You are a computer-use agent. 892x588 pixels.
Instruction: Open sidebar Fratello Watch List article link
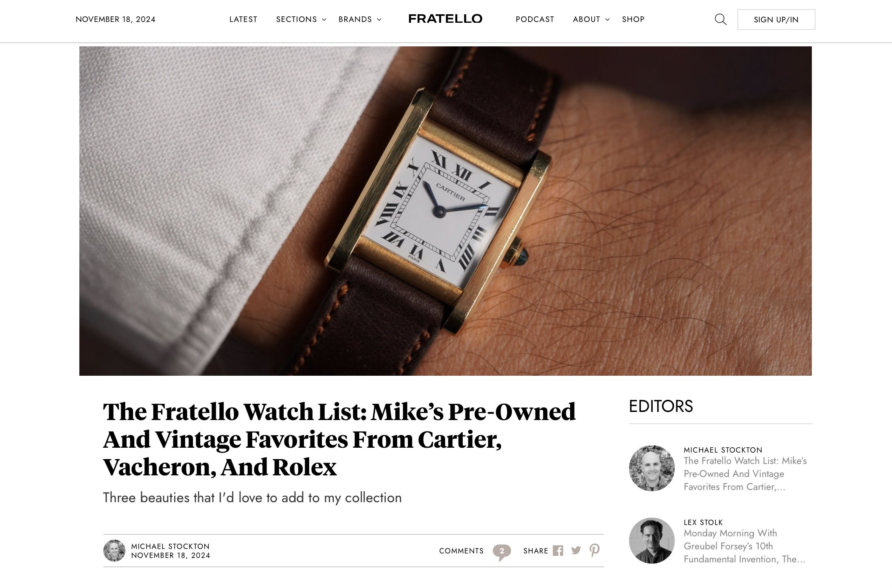tap(745, 474)
